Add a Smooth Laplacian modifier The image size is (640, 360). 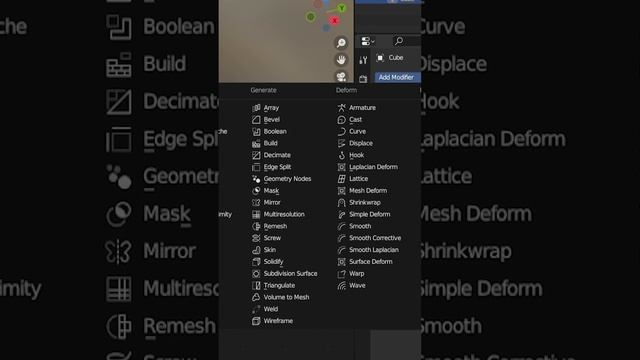[x=374, y=250]
